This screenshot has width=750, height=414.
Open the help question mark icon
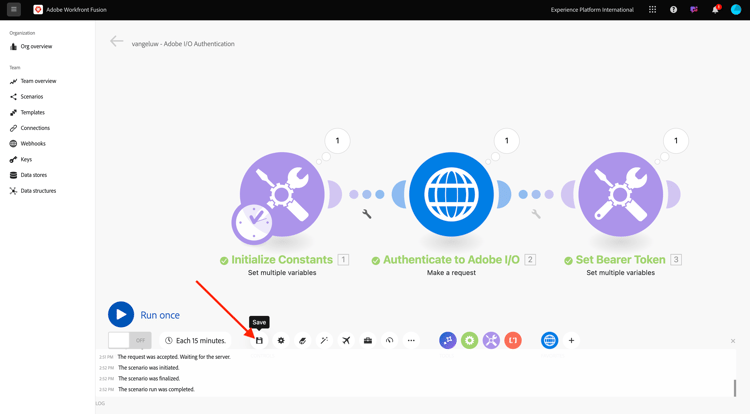click(x=673, y=10)
